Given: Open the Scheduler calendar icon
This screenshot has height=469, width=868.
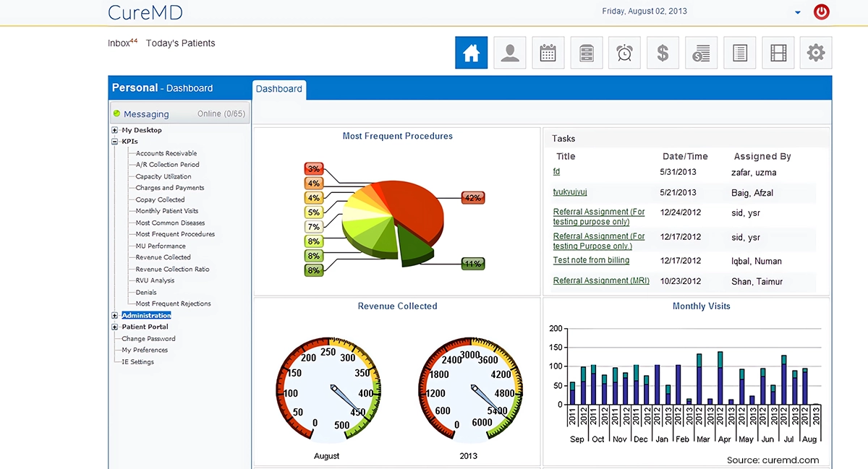Looking at the screenshot, I should click(548, 53).
